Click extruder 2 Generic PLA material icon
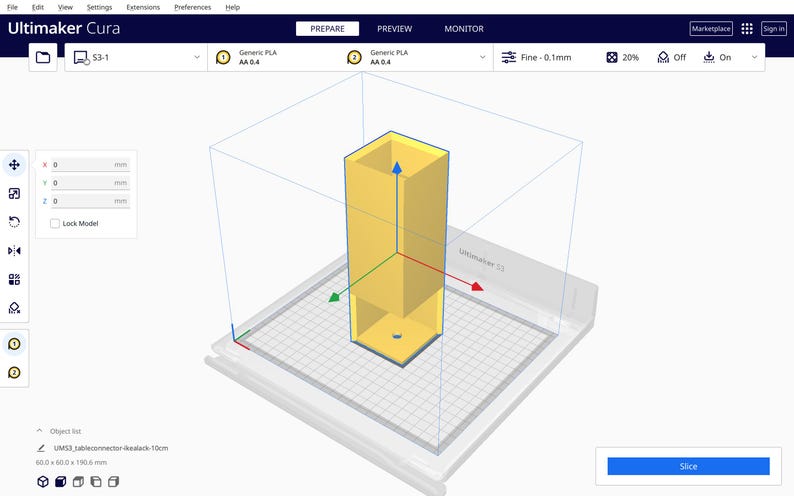794x496 pixels. coord(354,57)
